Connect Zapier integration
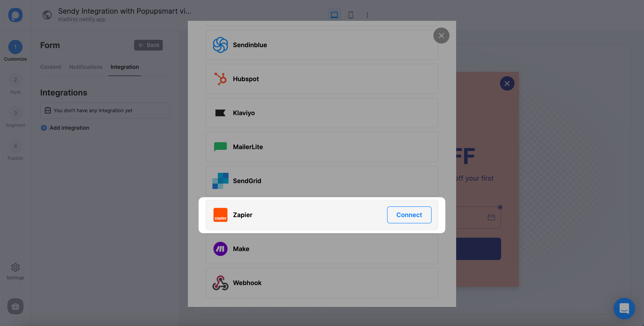Image resolution: width=644 pixels, height=326 pixels. (x=409, y=215)
